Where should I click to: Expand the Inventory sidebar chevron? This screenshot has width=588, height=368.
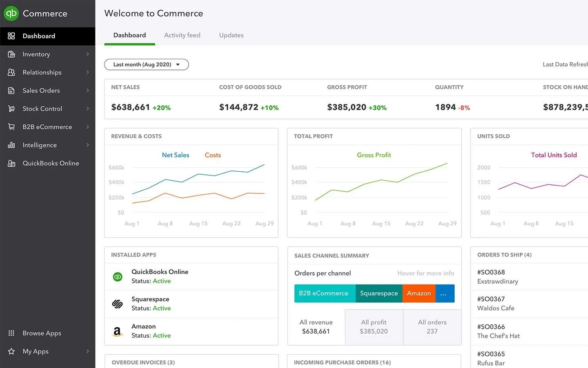click(x=87, y=54)
